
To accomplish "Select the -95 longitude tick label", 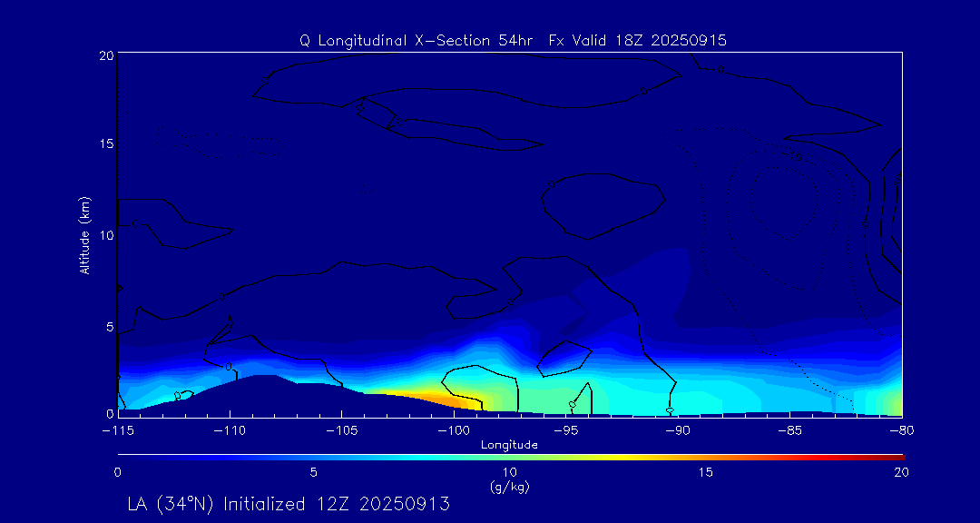I will click(x=566, y=431).
